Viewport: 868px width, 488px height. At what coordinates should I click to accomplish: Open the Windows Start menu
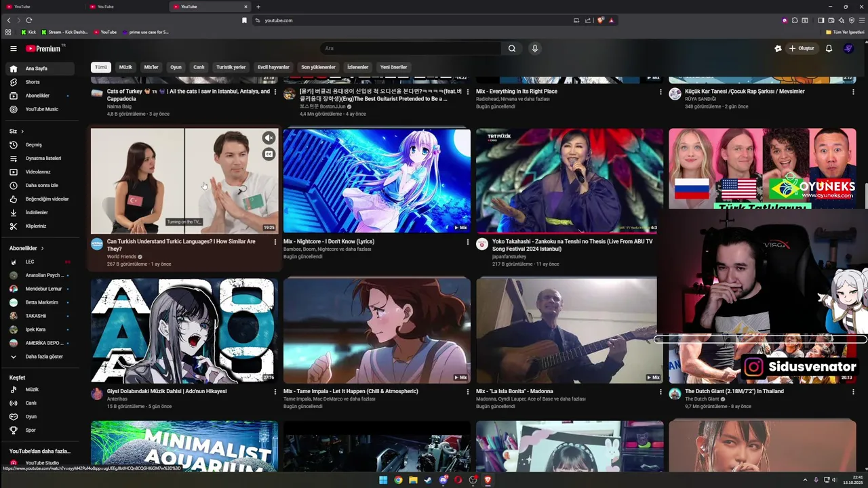[x=383, y=480]
